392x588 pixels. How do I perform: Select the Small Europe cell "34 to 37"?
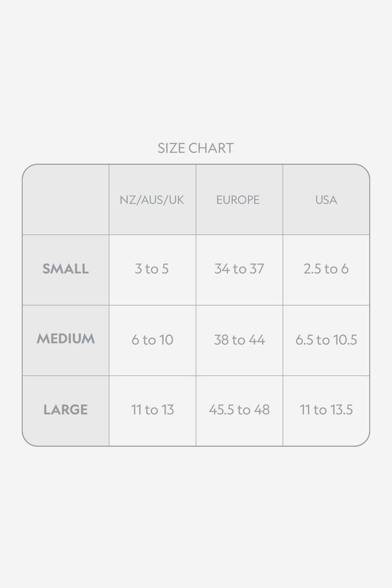(x=239, y=269)
